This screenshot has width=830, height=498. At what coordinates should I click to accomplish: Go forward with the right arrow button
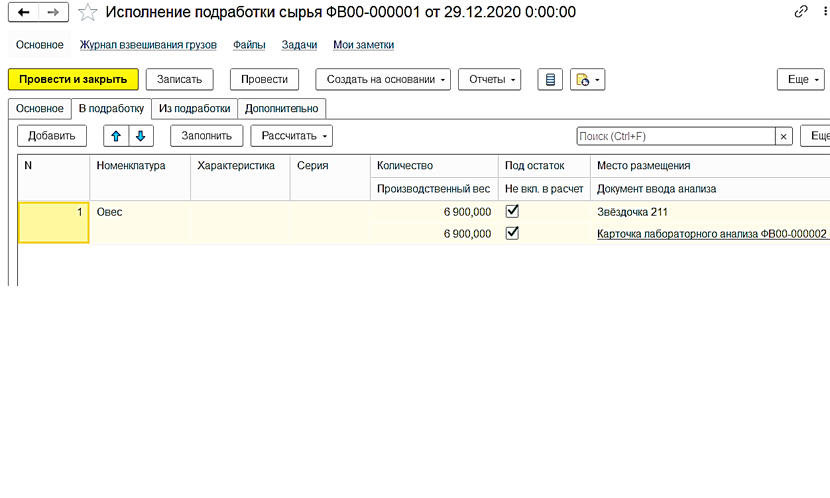click(x=53, y=12)
